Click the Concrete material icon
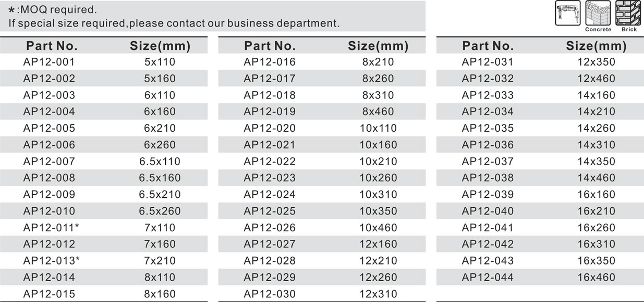Screen dimensions: 644x302 tap(598, 13)
